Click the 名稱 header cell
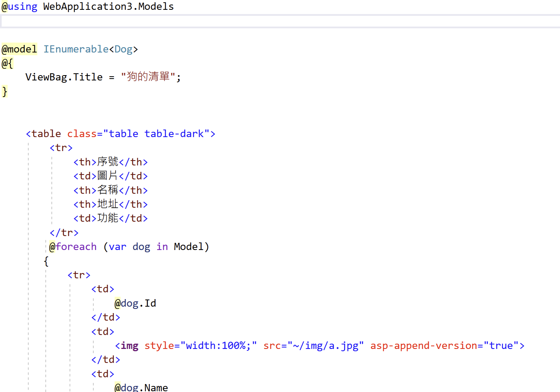Screen dimensions: 560x392 (x=108, y=190)
